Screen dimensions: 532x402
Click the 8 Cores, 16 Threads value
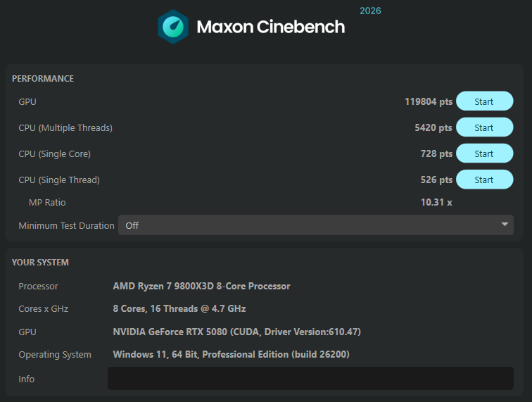(x=179, y=308)
